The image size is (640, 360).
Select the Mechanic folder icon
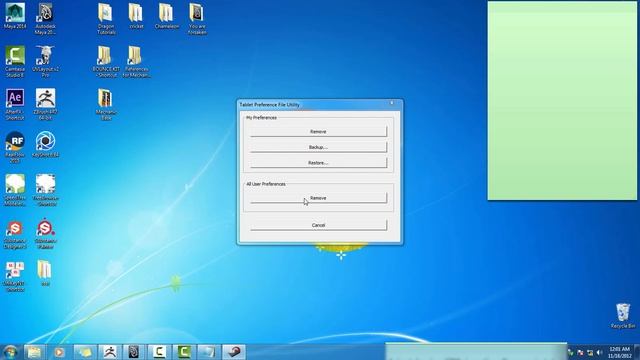pyautogui.click(x=106, y=104)
